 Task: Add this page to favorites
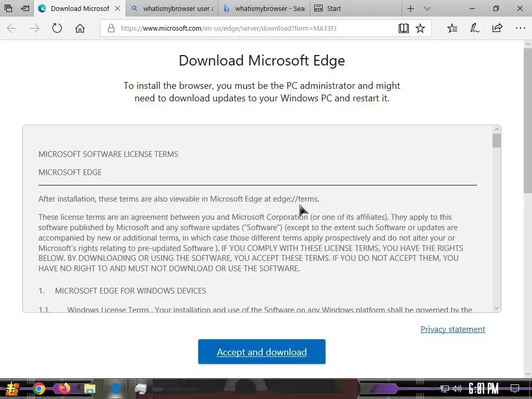click(420, 28)
